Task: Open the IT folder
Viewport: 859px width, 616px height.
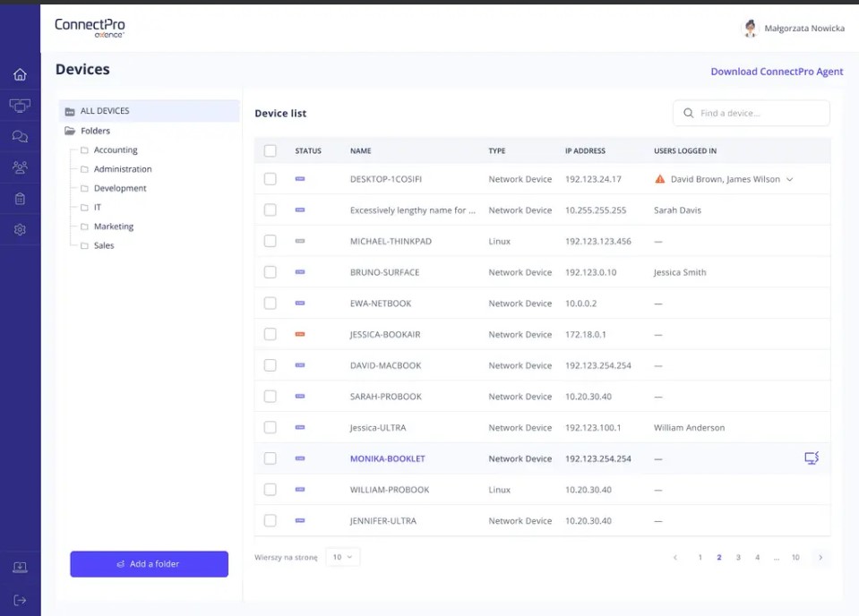Action: point(98,208)
